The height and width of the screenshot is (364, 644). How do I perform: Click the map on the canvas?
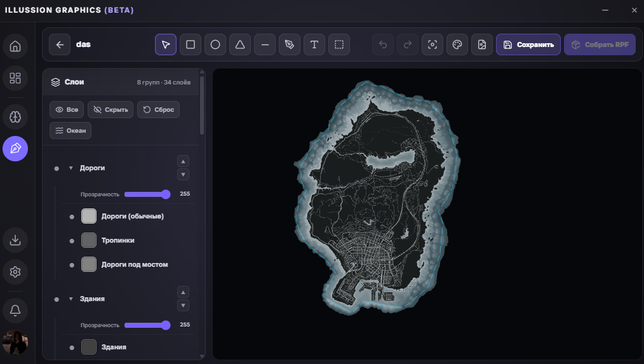376,197
